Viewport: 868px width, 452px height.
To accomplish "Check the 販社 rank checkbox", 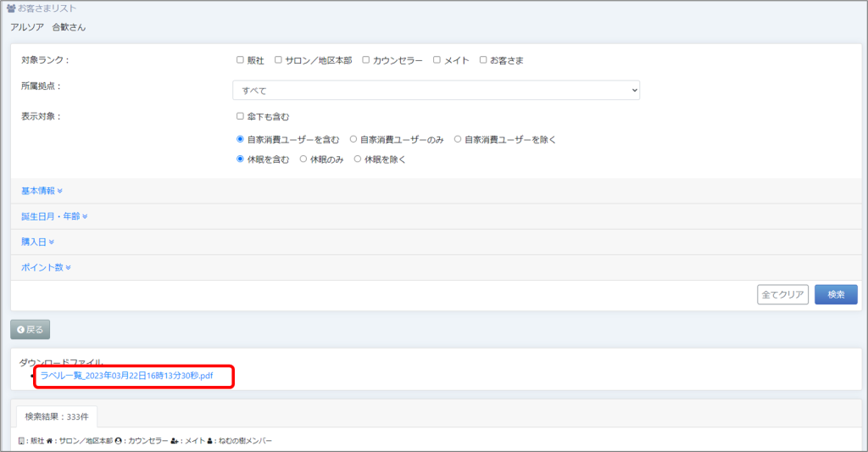I will [240, 60].
